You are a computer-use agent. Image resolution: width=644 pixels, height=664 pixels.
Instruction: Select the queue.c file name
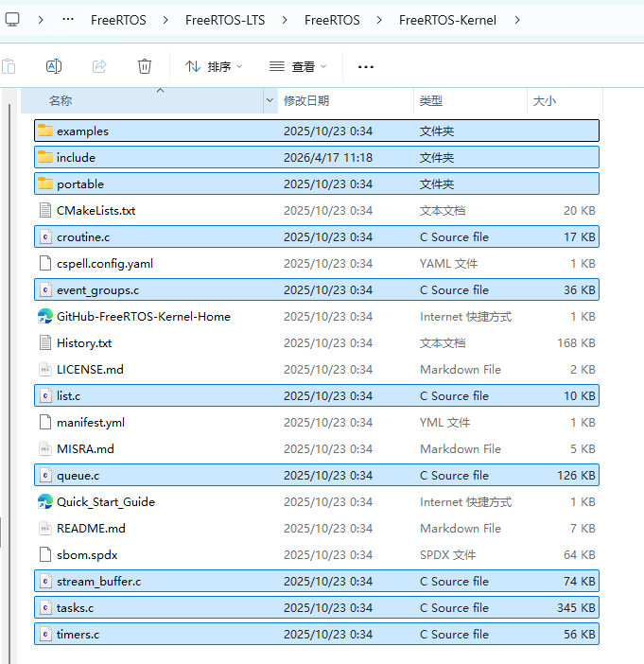coord(78,476)
